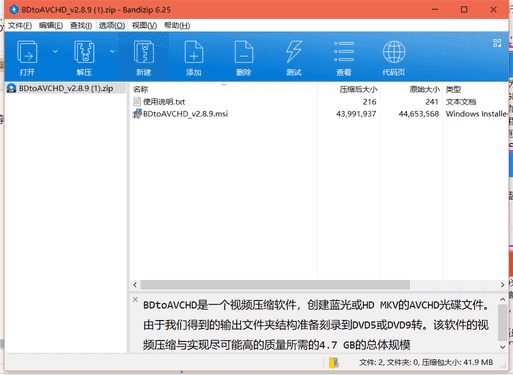Click the horizontal scrollbar right arrow
Screen dimensions: 513x375
click(502, 285)
